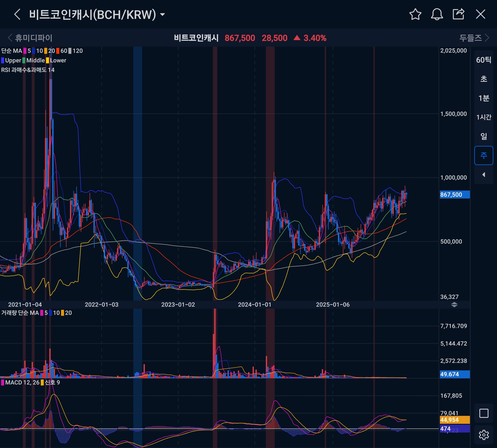Select the 60틱 timeframe
The width and height of the screenshot is (497, 448).
point(484,60)
